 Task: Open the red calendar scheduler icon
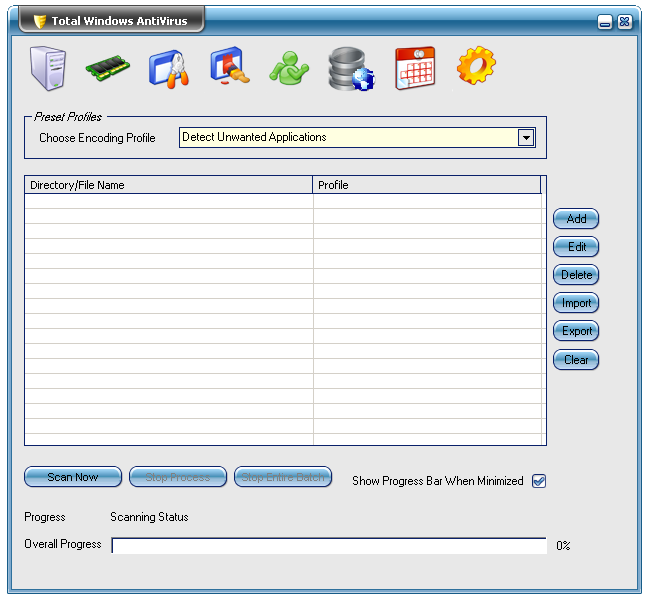coord(415,68)
